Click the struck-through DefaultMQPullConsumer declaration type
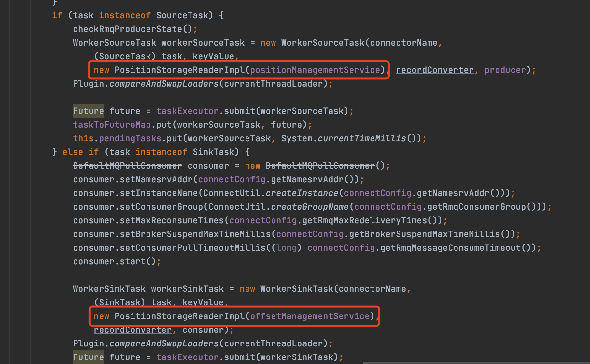This screenshot has width=590, height=364. pyautogui.click(x=127, y=166)
